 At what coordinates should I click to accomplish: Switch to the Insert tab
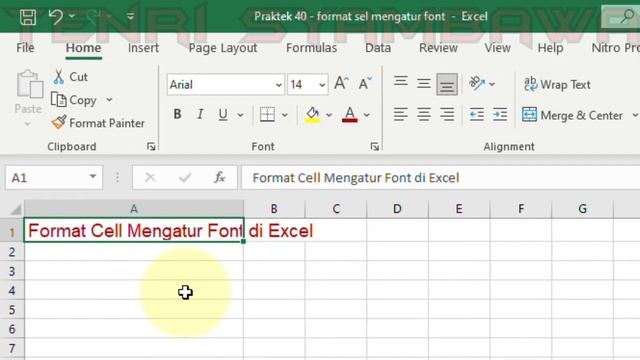(x=143, y=48)
